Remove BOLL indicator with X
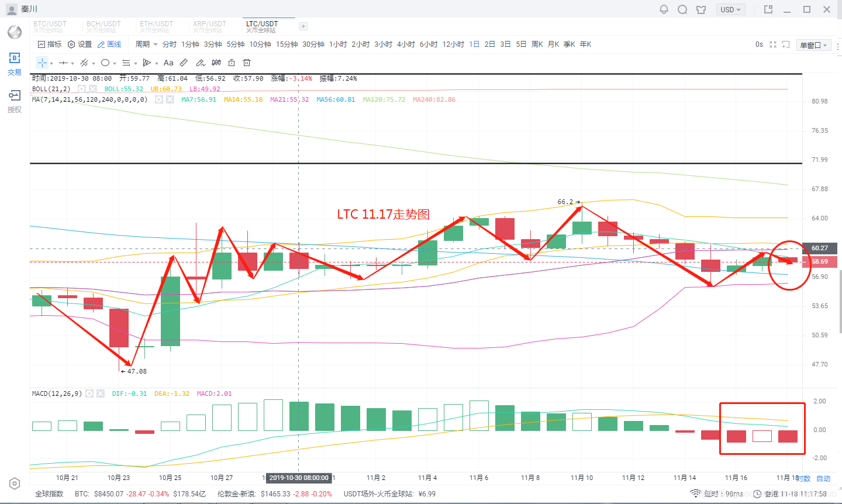 93,89
